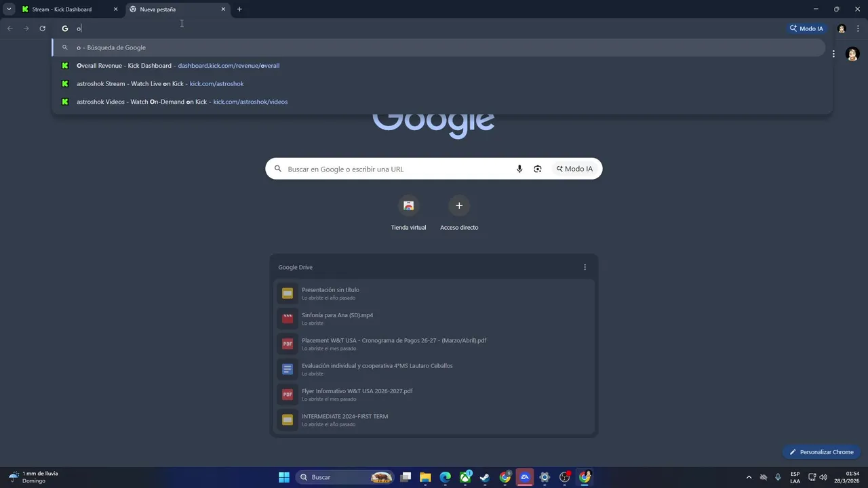Select 'o - Búsqueda de Google' suggestion
Image resolution: width=868 pixels, height=488 pixels.
(438, 47)
